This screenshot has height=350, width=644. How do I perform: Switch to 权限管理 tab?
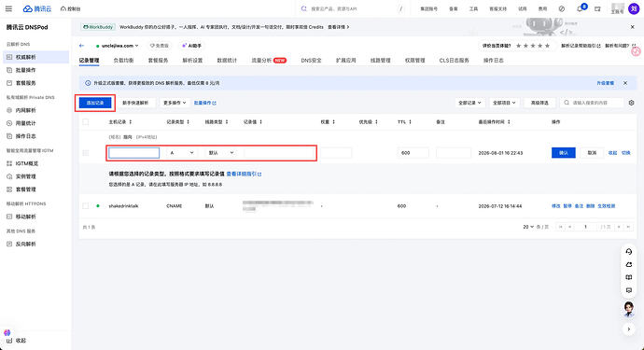(x=414, y=61)
